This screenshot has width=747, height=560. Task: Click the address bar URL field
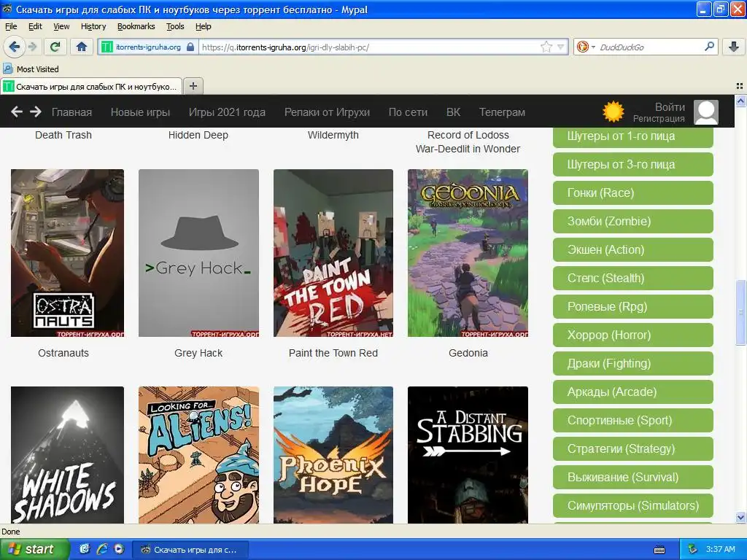point(369,47)
